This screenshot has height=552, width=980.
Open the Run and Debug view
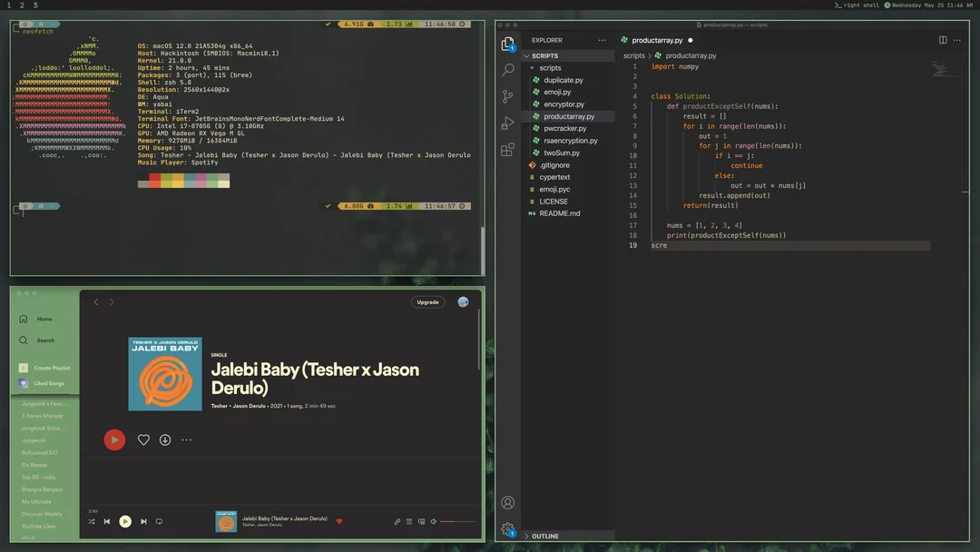508,123
